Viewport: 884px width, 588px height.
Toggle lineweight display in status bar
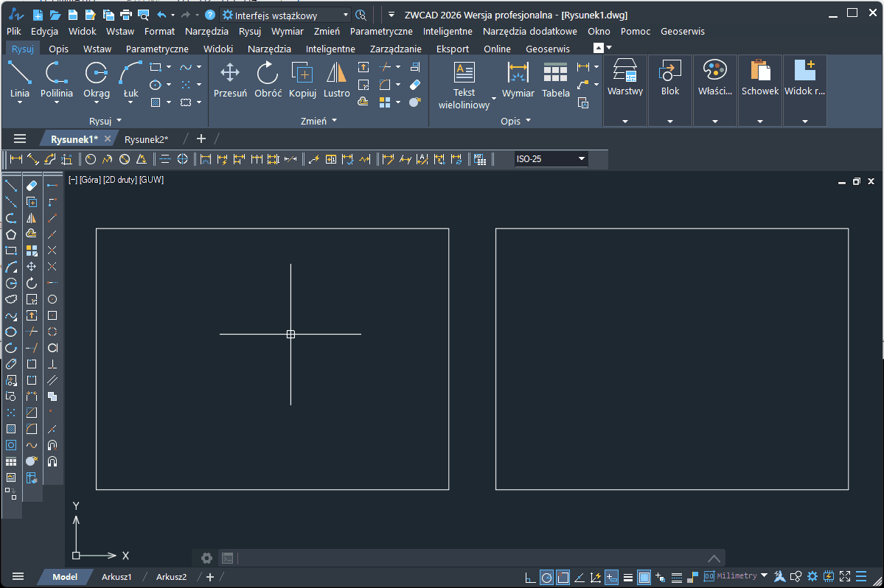pyautogui.click(x=628, y=577)
